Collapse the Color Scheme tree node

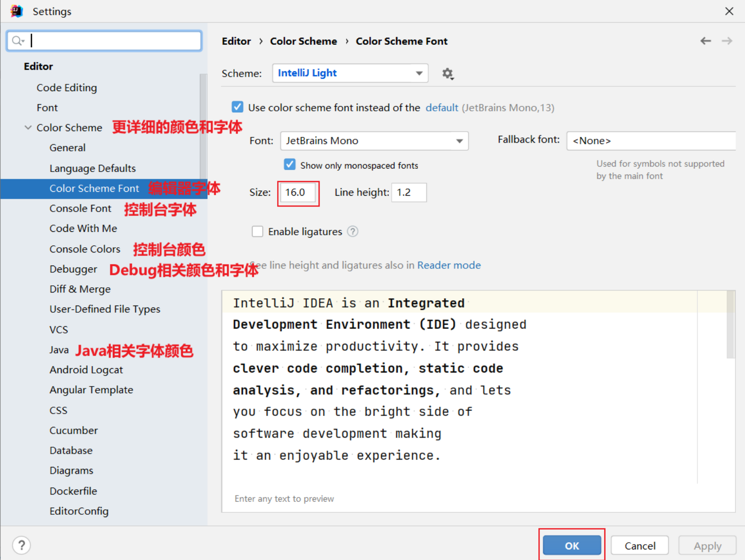click(x=28, y=128)
